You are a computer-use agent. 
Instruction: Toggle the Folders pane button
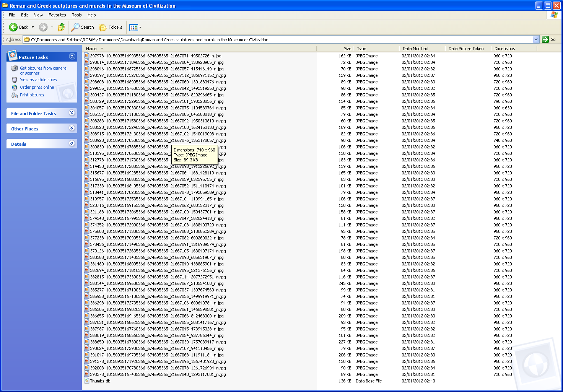pos(111,27)
